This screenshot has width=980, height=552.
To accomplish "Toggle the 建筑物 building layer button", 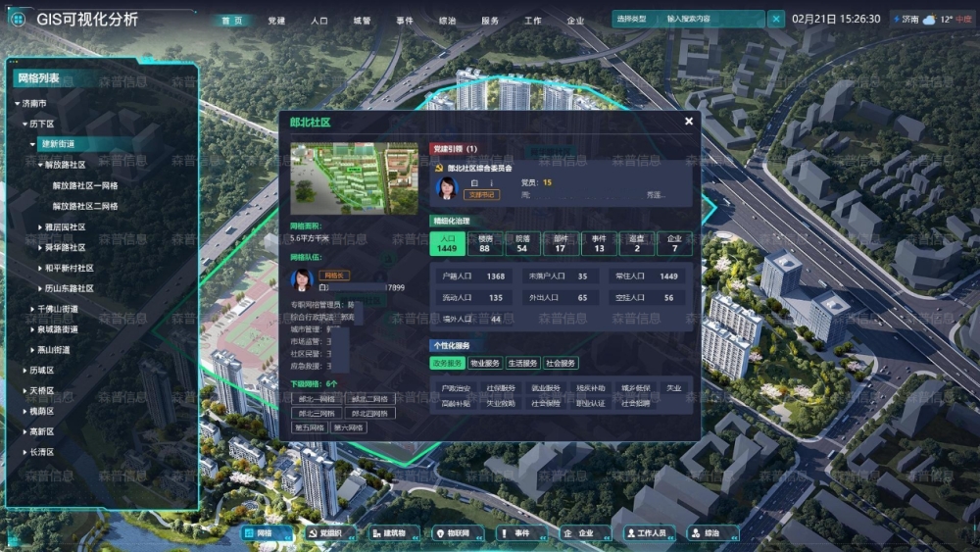I will 393,533.
